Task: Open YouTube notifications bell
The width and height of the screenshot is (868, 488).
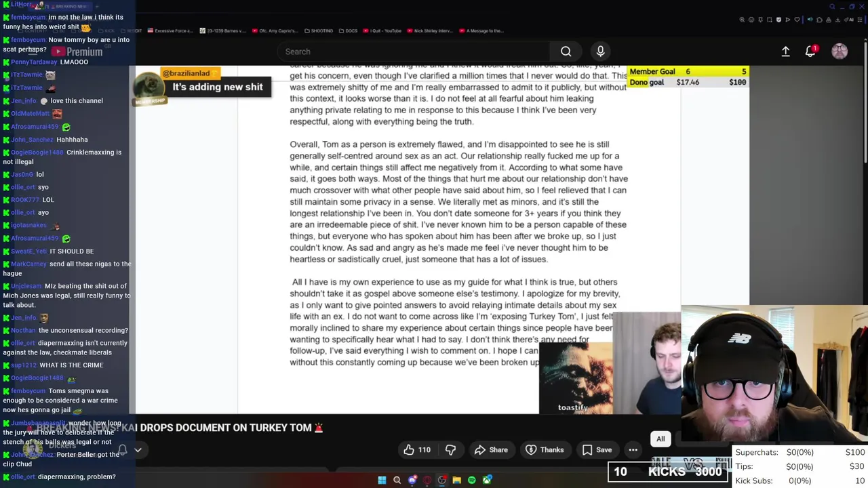Action: click(810, 52)
